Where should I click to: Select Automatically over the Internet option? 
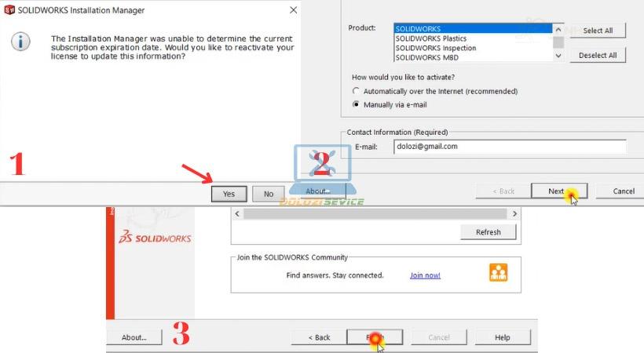click(356, 91)
